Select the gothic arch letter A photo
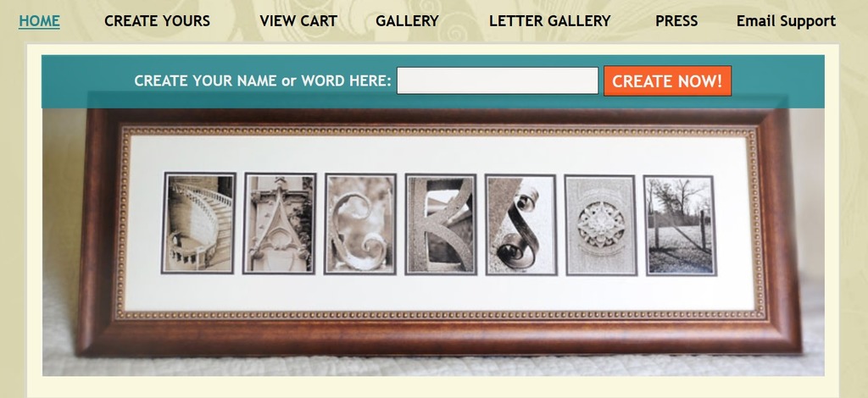The image size is (868, 398). click(280, 224)
